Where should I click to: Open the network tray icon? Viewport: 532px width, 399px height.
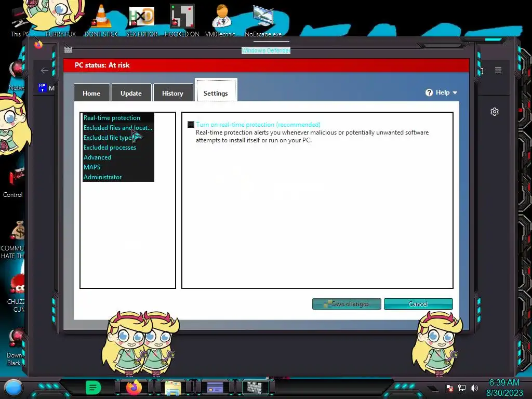462,388
